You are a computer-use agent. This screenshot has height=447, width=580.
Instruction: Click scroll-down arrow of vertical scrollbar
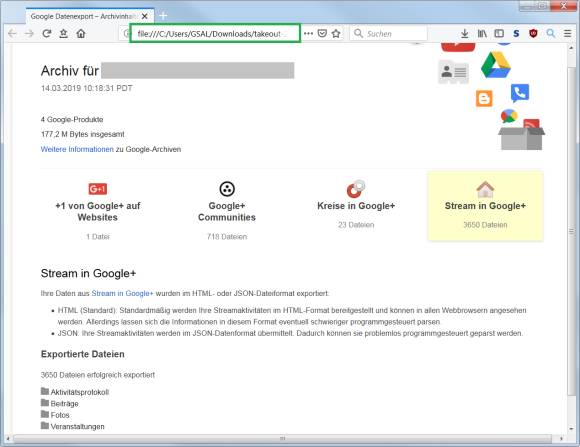pos(572,428)
